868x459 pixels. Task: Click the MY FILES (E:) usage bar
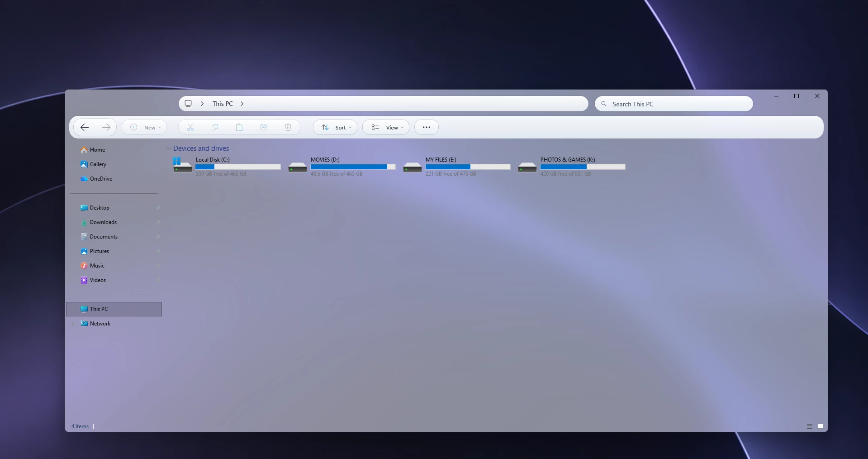468,167
